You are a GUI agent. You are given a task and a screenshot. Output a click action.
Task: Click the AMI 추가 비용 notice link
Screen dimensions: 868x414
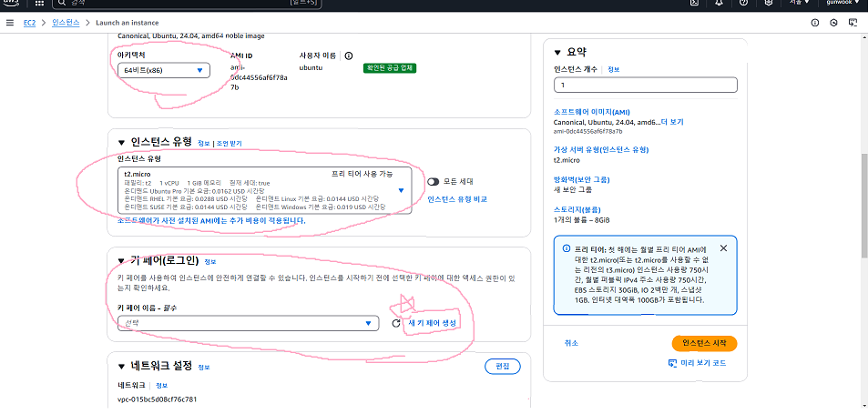[x=211, y=220]
